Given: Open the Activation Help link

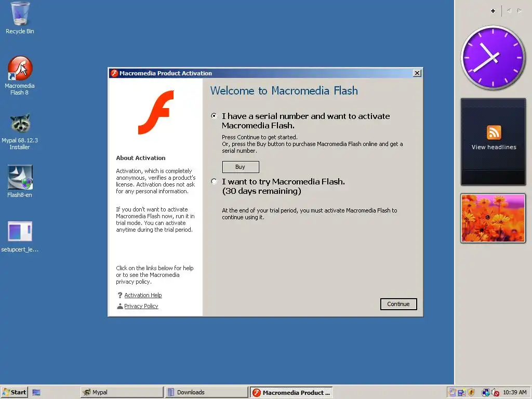Looking at the screenshot, I should (x=143, y=295).
